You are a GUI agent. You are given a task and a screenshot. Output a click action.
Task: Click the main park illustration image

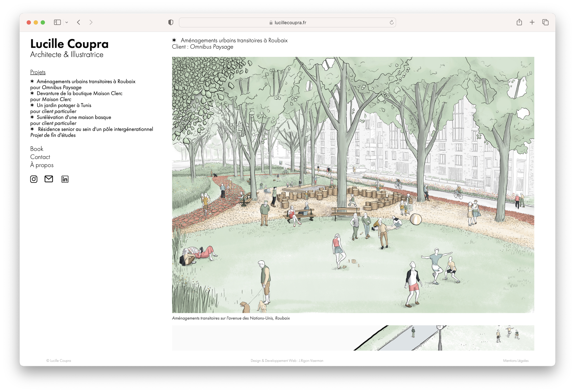click(x=353, y=185)
